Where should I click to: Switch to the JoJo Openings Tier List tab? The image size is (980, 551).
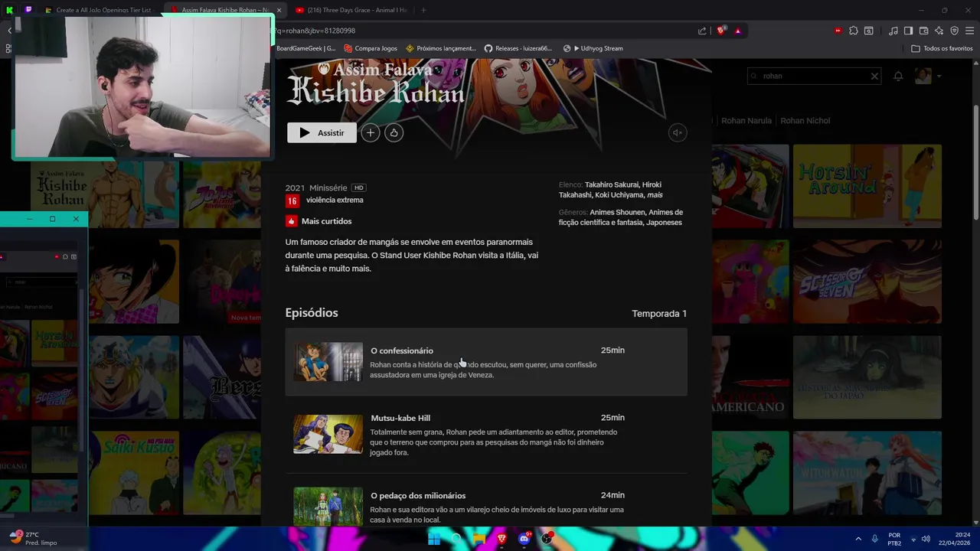point(98,10)
